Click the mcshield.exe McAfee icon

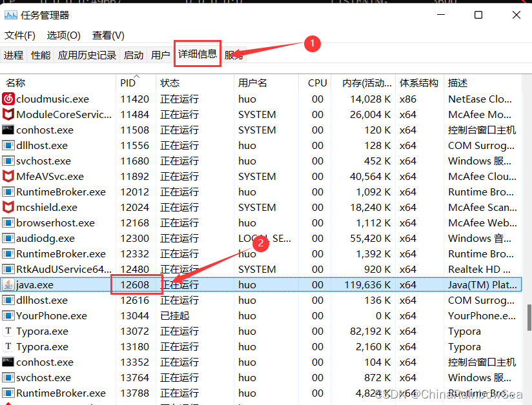click(8, 207)
